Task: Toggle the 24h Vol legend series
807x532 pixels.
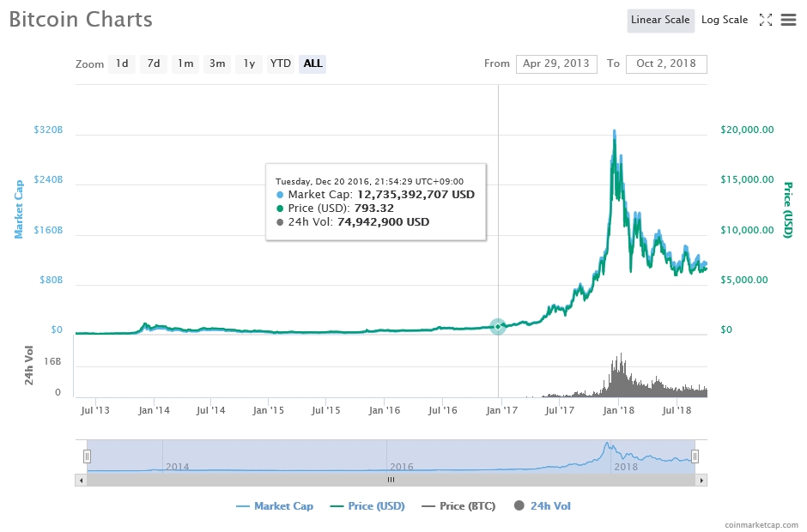Action: tap(542, 506)
